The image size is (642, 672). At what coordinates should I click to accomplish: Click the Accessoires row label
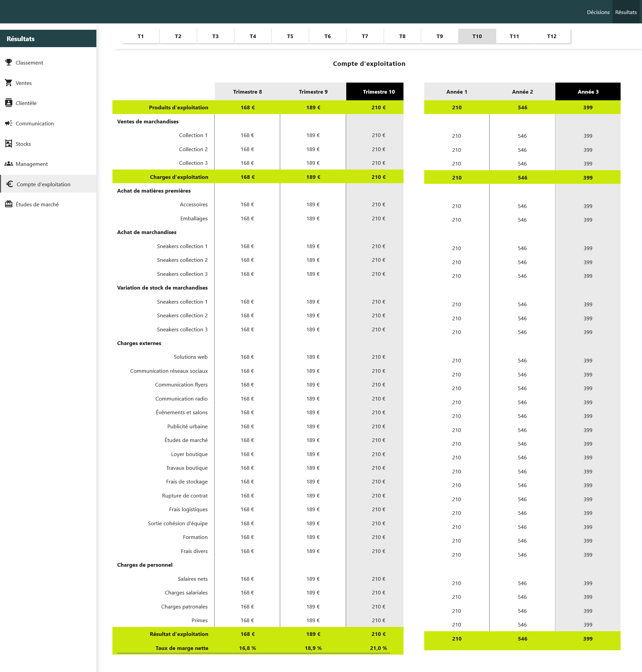click(x=194, y=205)
